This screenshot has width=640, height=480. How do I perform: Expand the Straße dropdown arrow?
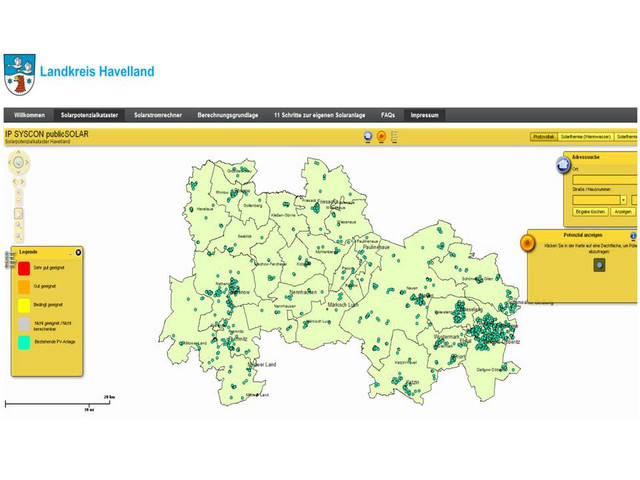click(623, 199)
